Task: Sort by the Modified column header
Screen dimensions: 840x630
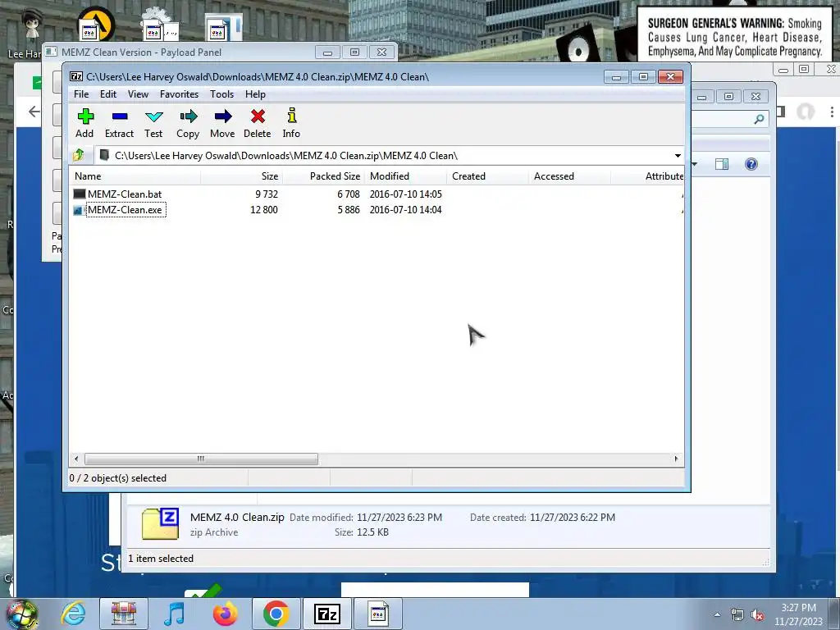Action: click(x=405, y=176)
